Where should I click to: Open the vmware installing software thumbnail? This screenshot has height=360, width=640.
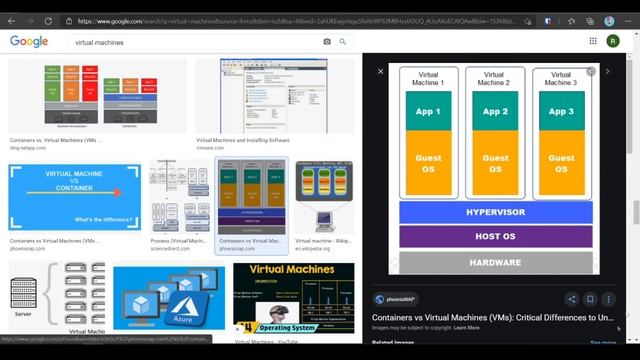tap(274, 96)
